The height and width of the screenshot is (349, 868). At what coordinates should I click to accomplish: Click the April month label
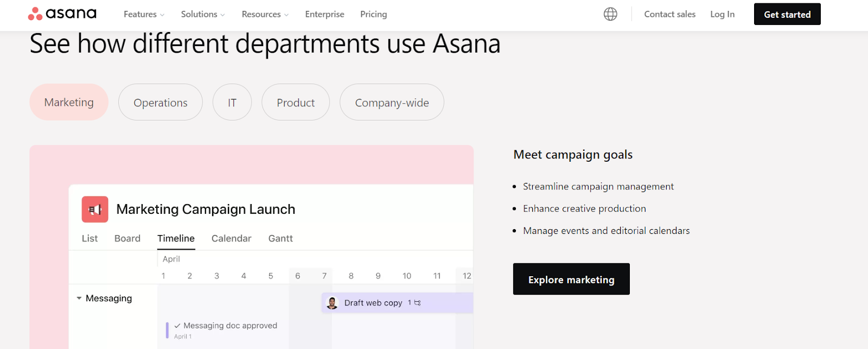[171, 259]
